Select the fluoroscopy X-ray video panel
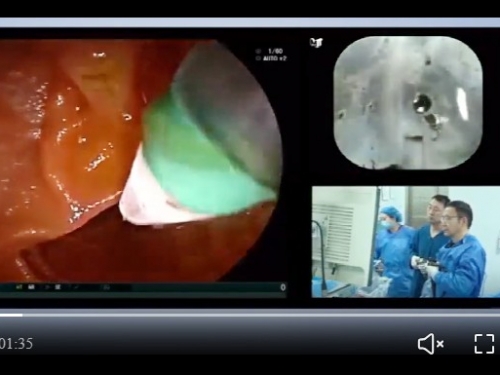 click(408, 102)
